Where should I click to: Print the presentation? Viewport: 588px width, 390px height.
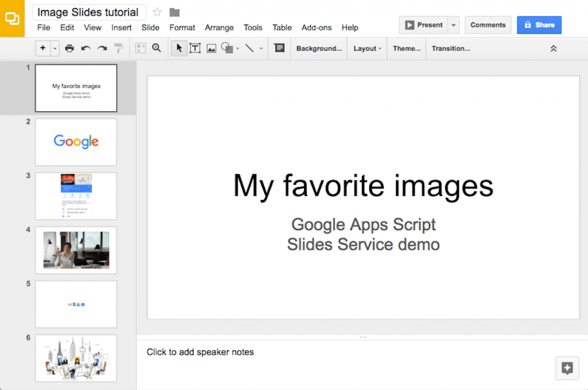coord(69,48)
